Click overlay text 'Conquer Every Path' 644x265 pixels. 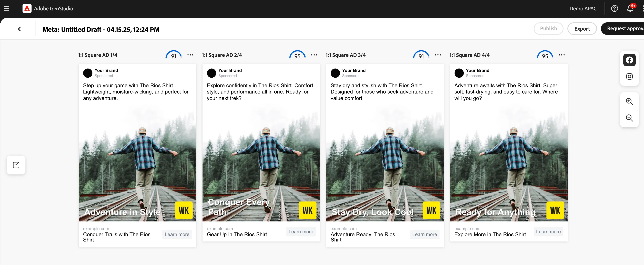239,207
